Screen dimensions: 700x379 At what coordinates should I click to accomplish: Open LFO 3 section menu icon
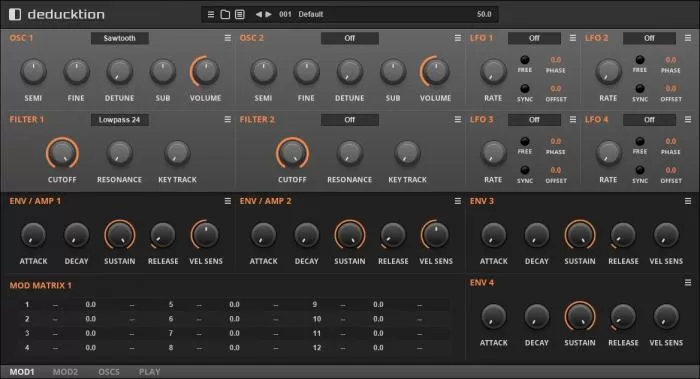pyautogui.click(x=573, y=120)
